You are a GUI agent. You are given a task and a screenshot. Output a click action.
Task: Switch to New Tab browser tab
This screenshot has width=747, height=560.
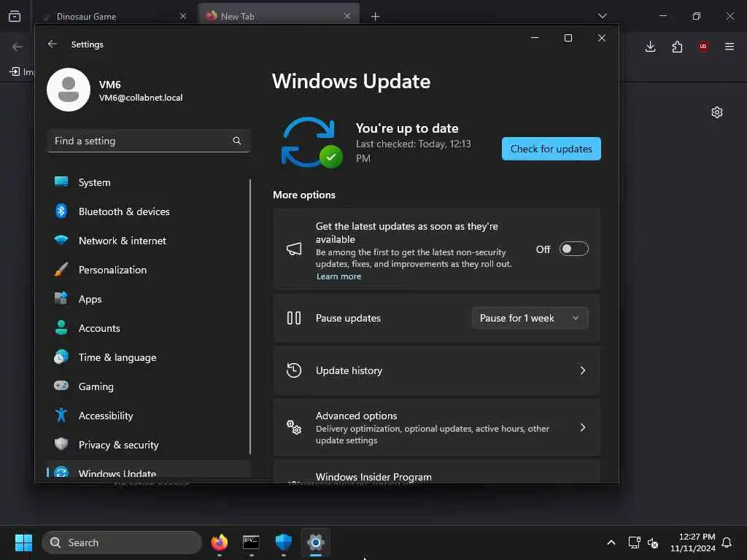pos(279,17)
